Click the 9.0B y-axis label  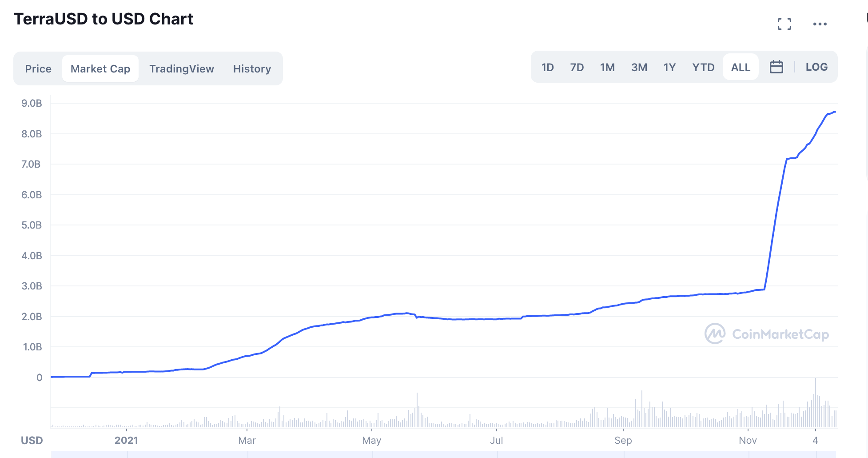32,103
